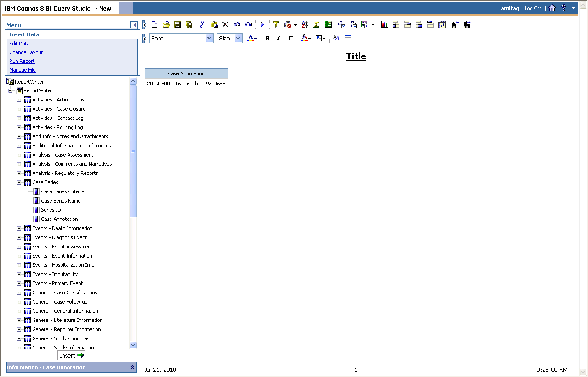Pick a font color with the A swatch
This screenshot has width=588, height=377.
pos(252,39)
